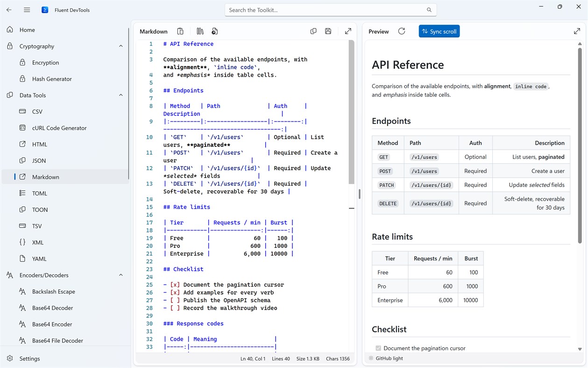The height and width of the screenshot is (368, 588).
Task: Open the Encryption tool
Action: coord(65,63)
